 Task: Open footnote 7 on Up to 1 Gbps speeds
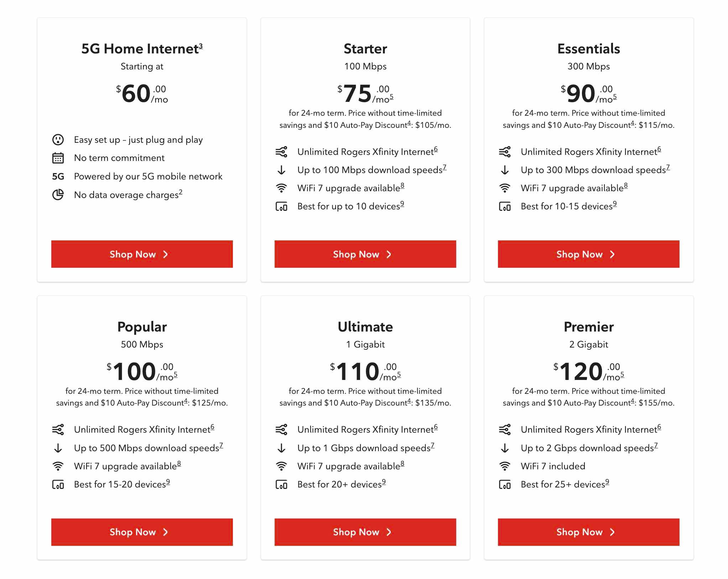[x=433, y=445]
